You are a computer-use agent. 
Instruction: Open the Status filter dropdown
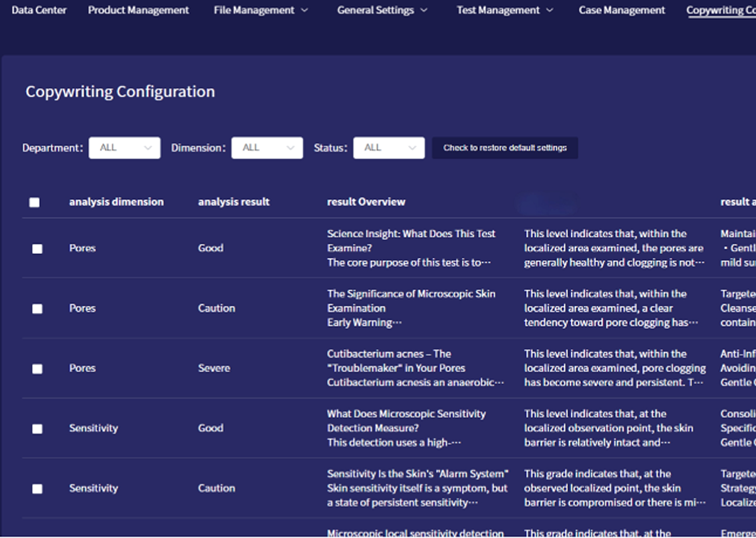pyautogui.click(x=389, y=148)
